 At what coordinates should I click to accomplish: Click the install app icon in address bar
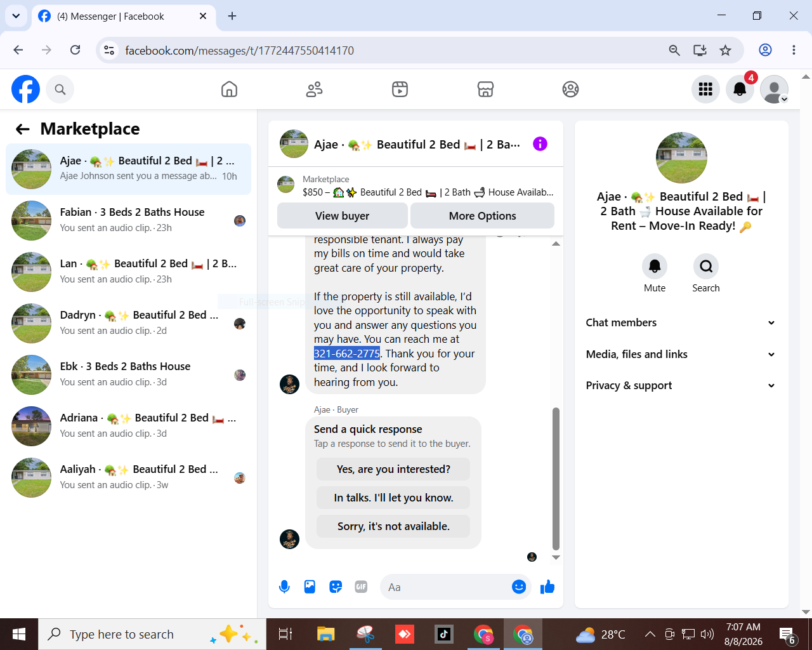(700, 50)
